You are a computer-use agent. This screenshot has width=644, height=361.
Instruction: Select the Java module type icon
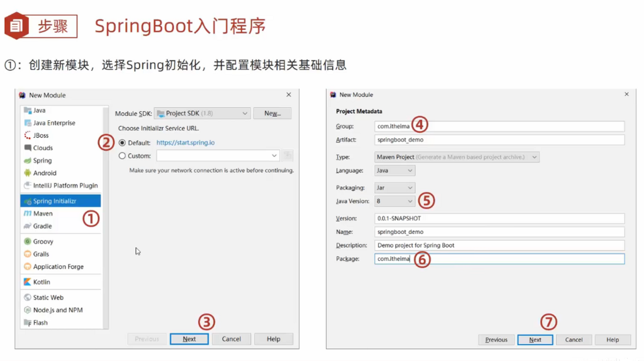point(28,110)
